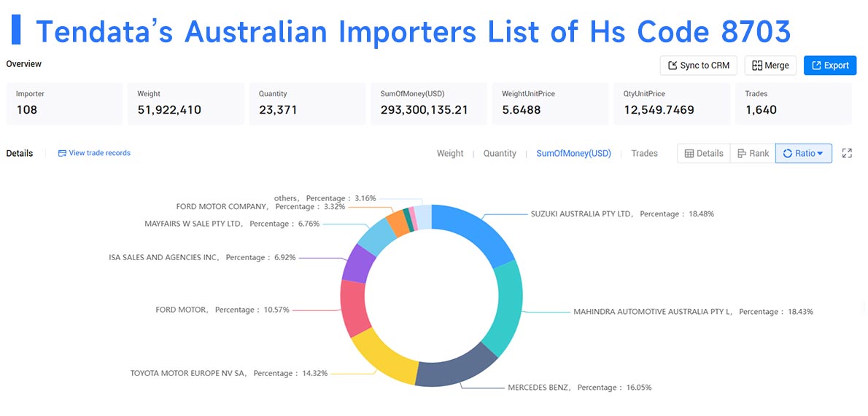868x416 pixels.
Task: Click the QtyUnitPrice 12,549.7469 card
Action: pyautogui.click(x=672, y=103)
